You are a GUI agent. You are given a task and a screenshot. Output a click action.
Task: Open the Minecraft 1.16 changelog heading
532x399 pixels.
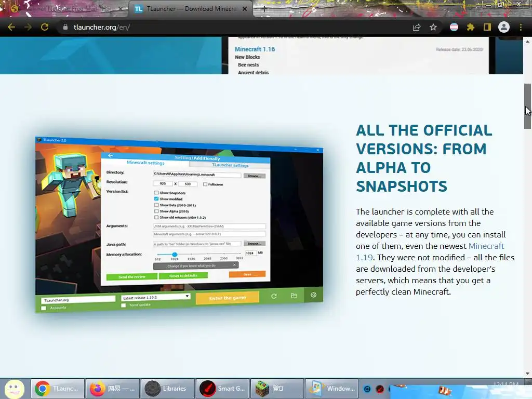point(255,49)
